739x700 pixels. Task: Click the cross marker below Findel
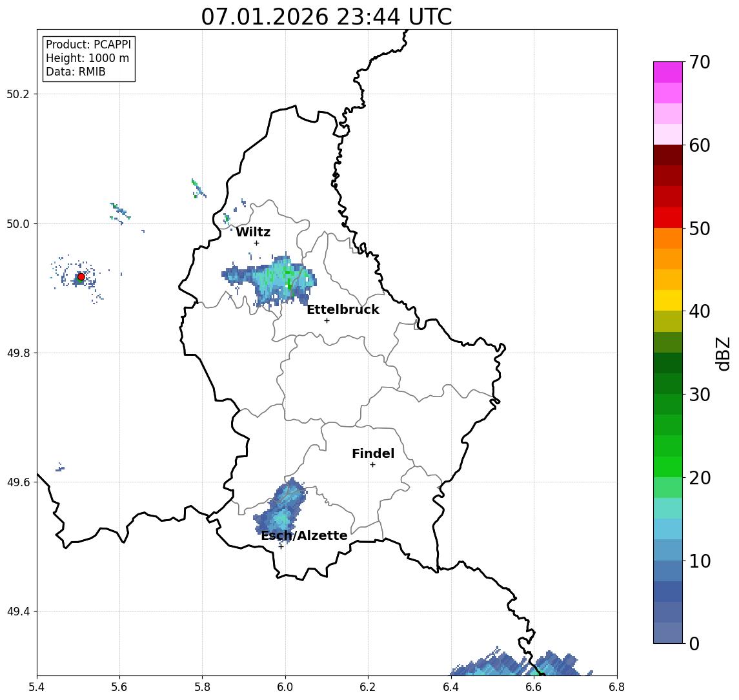(x=372, y=465)
